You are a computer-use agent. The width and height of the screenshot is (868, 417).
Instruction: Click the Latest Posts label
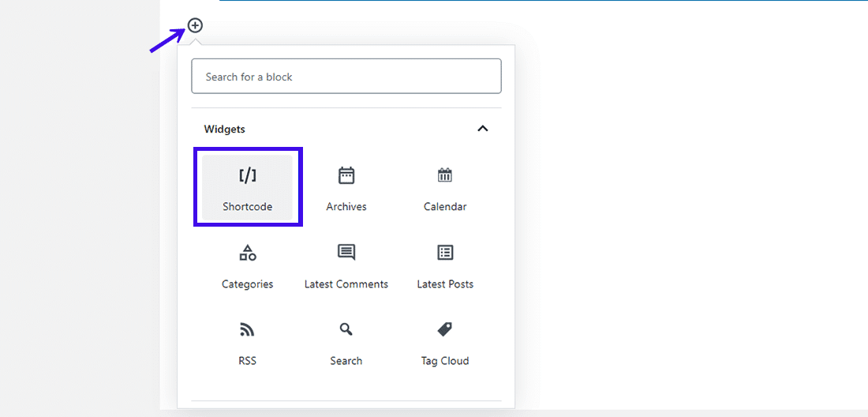445,284
